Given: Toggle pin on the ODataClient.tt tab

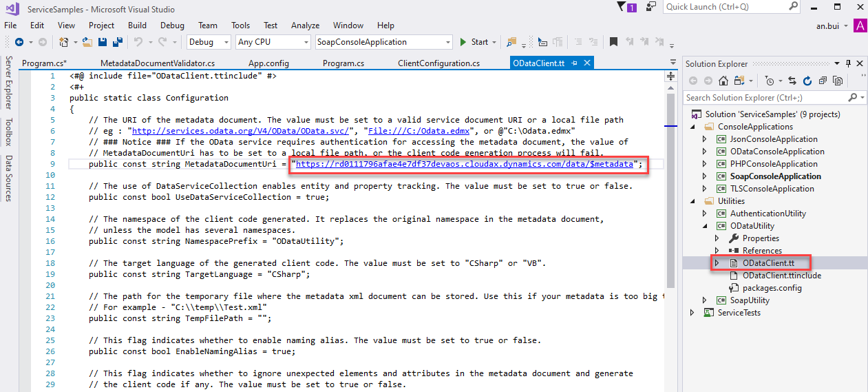Looking at the screenshot, I should pyautogui.click(x=575, y=63).
